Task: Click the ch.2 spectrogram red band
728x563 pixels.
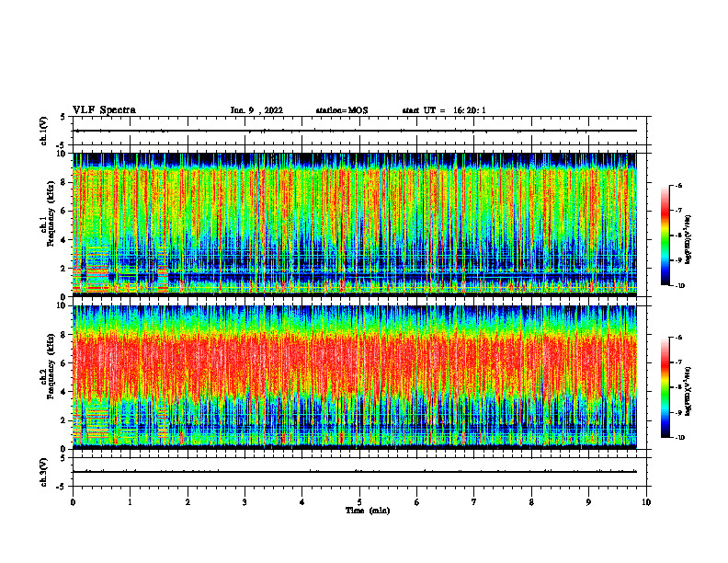Action: [x=355, y=366]
